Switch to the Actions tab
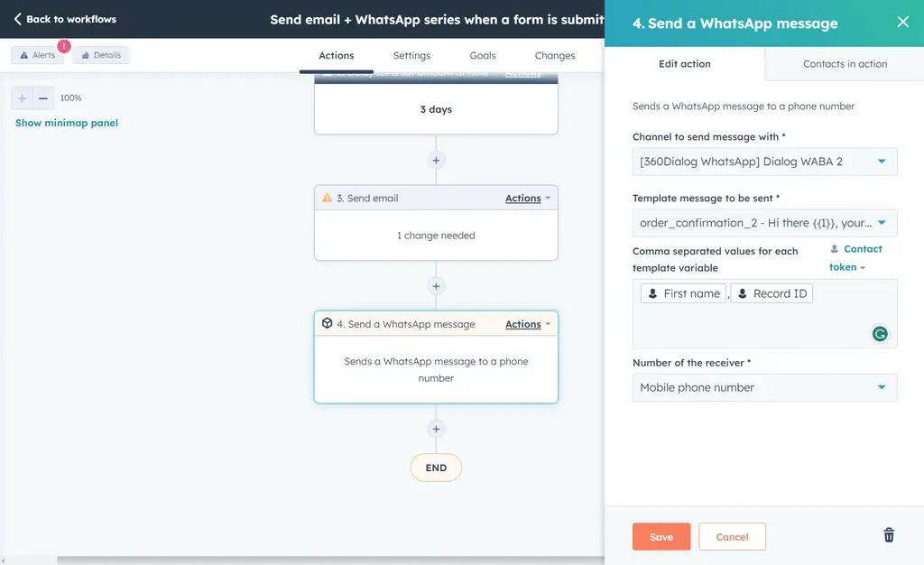Screen dimensions: 924x565 click(337, 55)
